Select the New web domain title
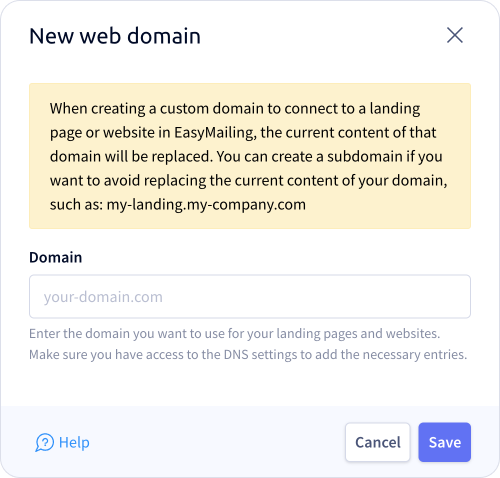 (115, 36)
